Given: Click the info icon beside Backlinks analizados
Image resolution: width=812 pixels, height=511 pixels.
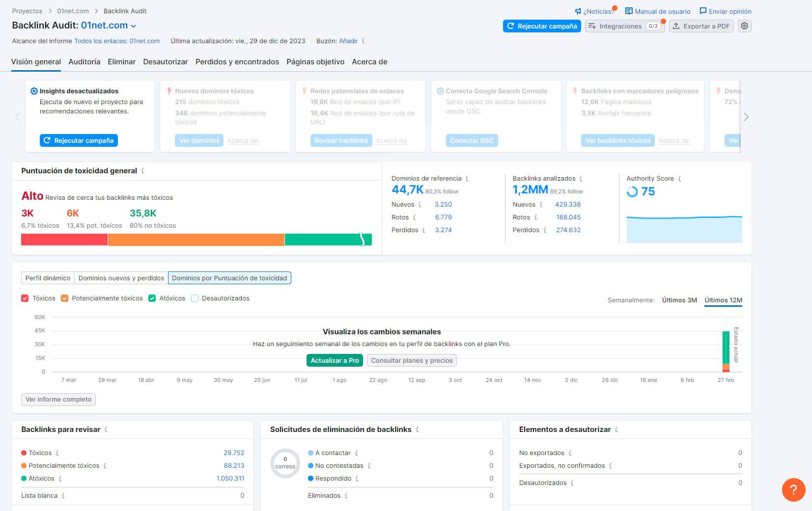Looking at the screenshot, I should coord(581,179).
